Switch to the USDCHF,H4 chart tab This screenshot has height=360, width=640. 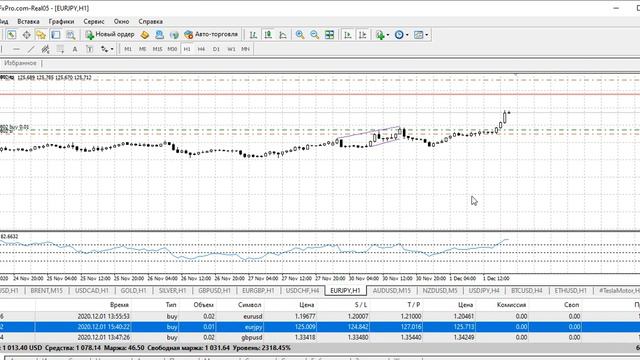click(x=302, y=291)
